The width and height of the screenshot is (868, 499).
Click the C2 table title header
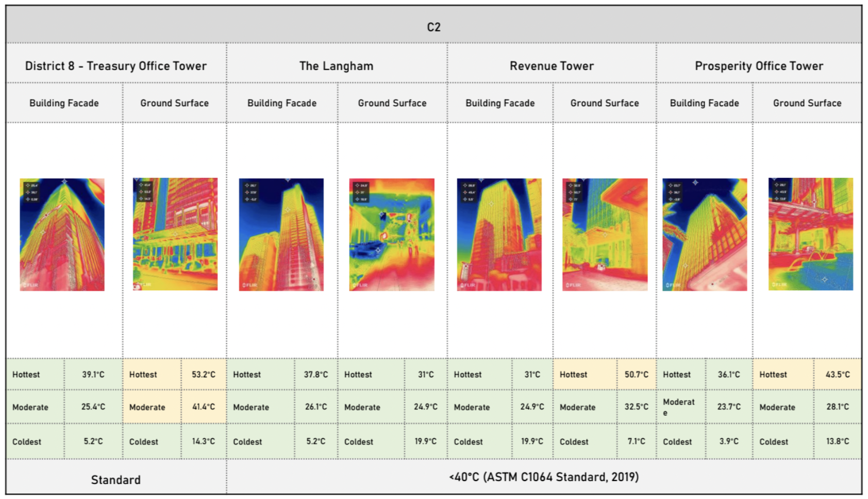(x=433, y=27)
